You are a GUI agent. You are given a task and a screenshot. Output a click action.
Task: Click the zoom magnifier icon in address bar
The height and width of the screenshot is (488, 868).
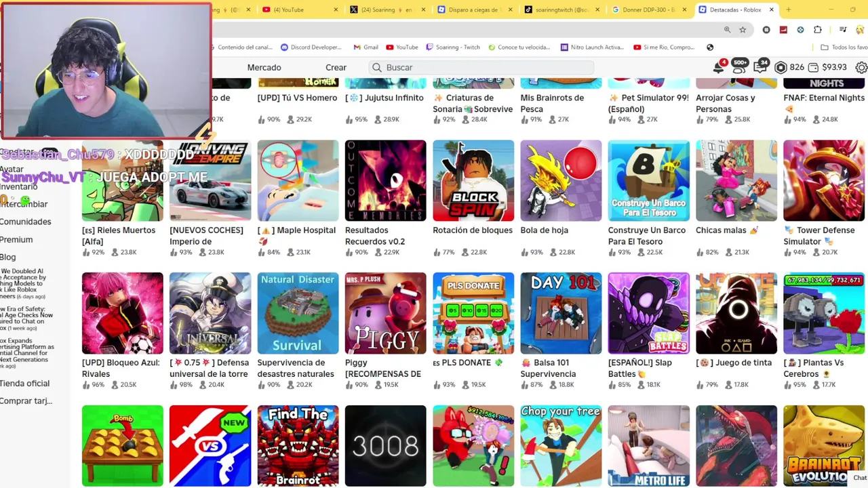pyautogui.click(x=727, y=30)
